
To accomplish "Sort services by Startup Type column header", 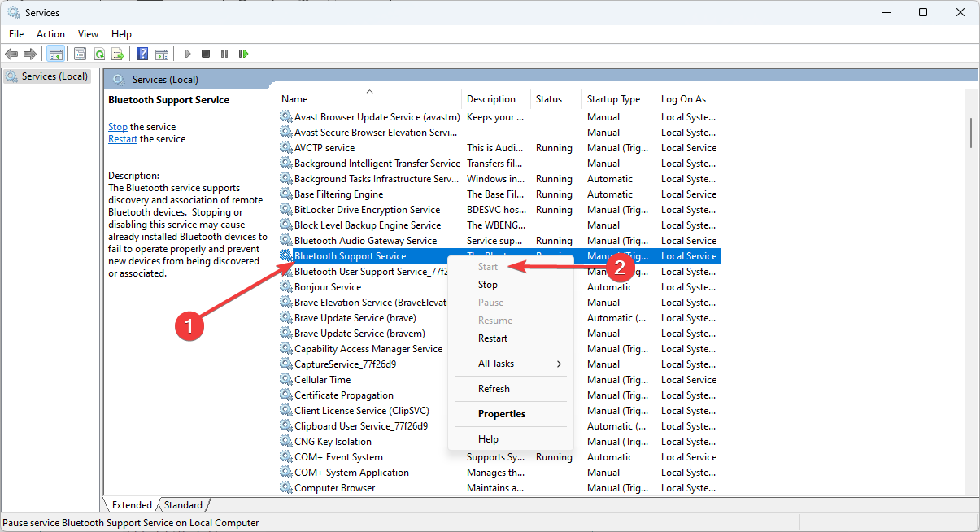I will [x=613, y=99].
